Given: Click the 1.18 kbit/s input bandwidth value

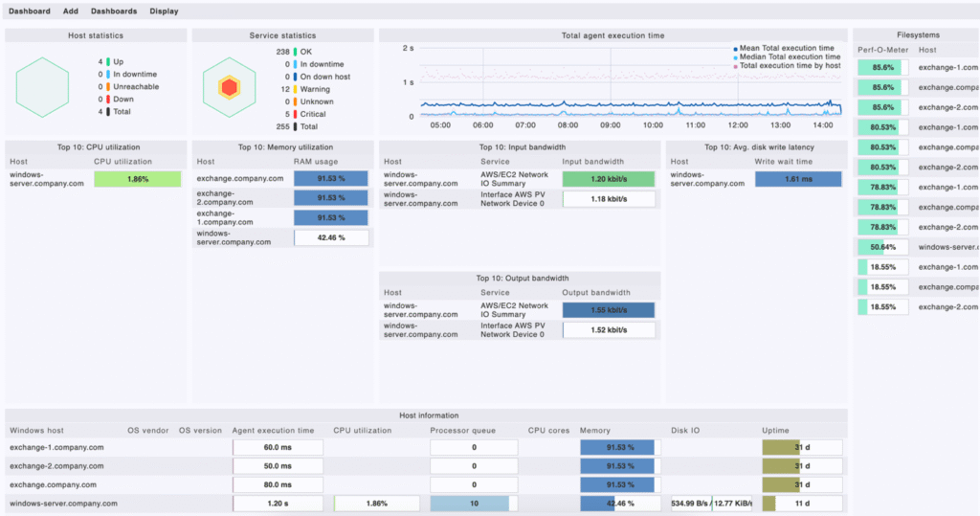Looking at the screenshot, I should coord(609,199).
